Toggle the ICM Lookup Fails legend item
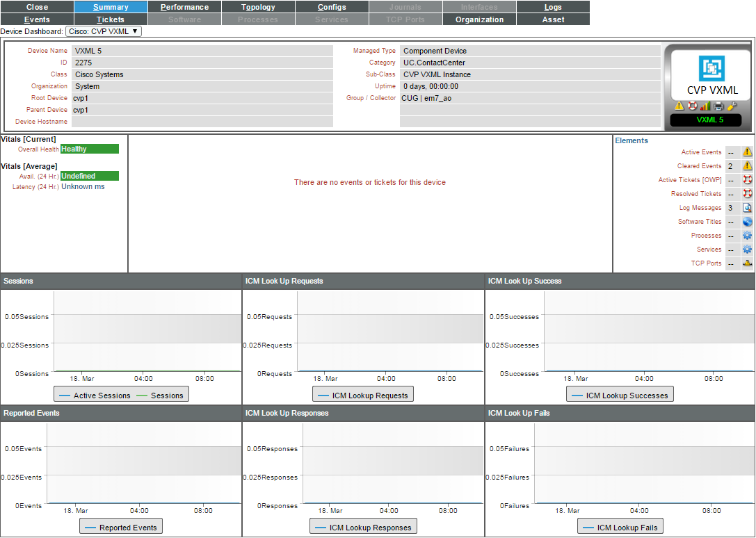 pyautogui.click(x=620, y=528)
